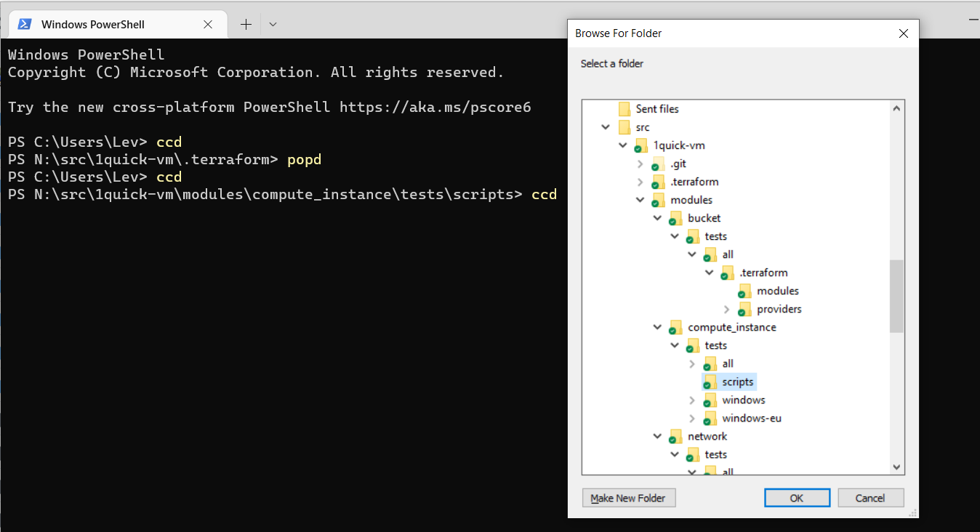This screenshot has width=980, height=532.
Task: Collapse the bucket folder node
Action: (x=658, y=218)
